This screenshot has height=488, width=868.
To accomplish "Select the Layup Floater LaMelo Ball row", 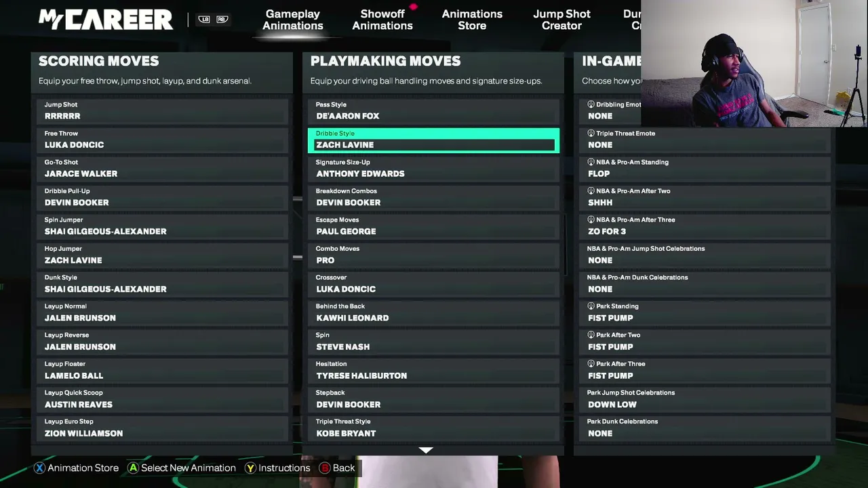I will click(x=163, y=370).
